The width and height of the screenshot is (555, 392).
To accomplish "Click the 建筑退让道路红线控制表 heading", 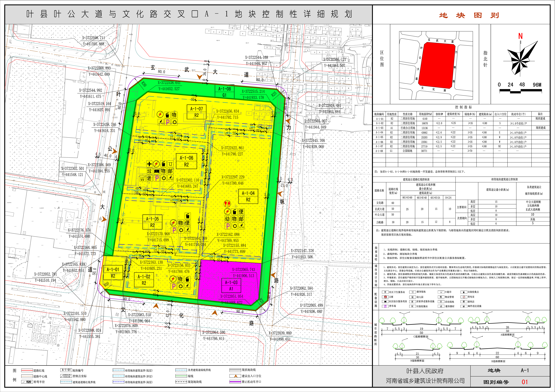I will point(416,180).
